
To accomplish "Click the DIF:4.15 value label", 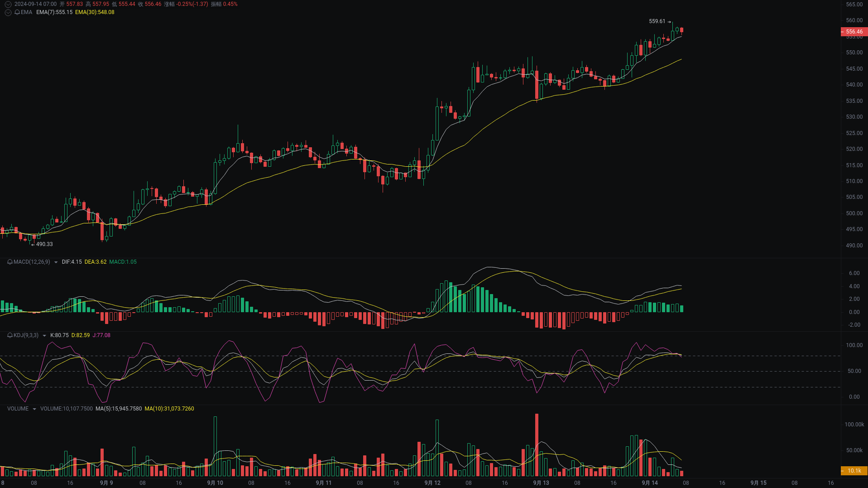I will [71, 262].
